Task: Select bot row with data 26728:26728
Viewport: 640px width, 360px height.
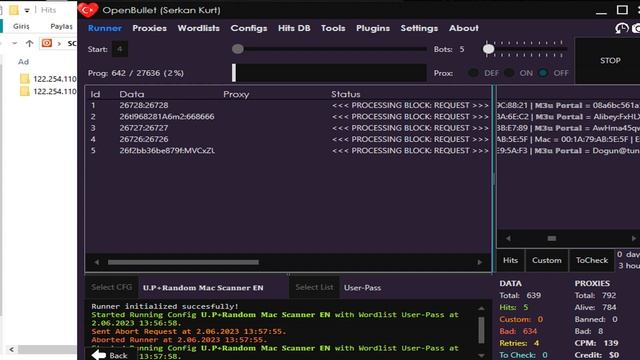Action: tap(288, 105)
